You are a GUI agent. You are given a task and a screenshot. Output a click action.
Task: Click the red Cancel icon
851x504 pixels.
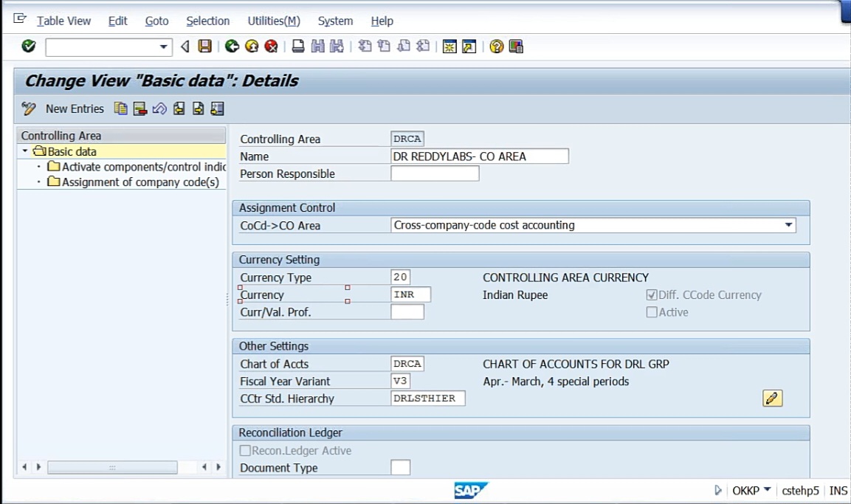point(271,46)
